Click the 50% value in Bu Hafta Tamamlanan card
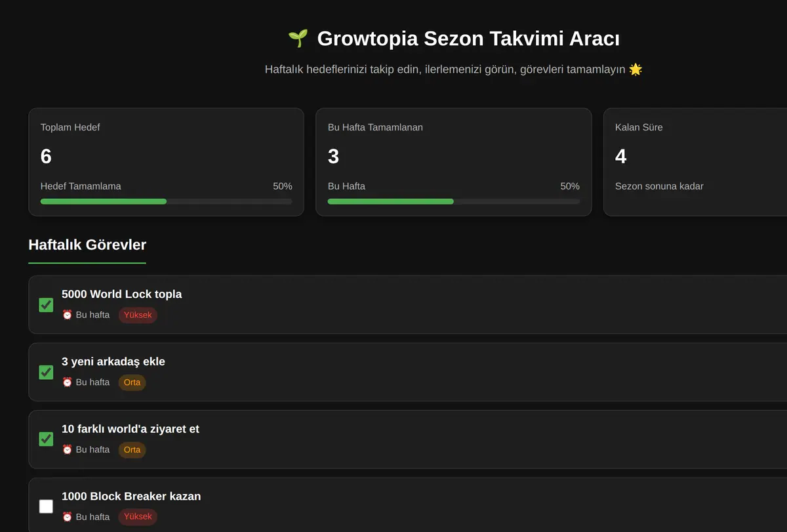The width and height of the screenshot is (787, 532). (x=570, y=186)
